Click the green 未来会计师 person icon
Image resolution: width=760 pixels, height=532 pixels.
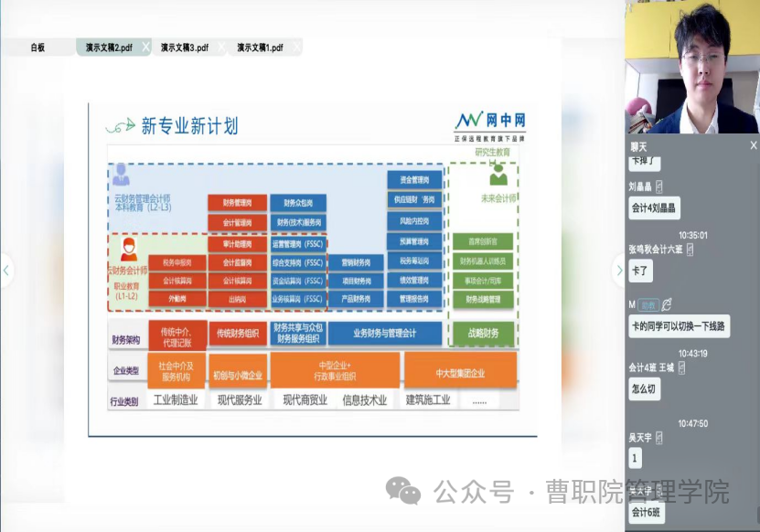tap(498, 174)
